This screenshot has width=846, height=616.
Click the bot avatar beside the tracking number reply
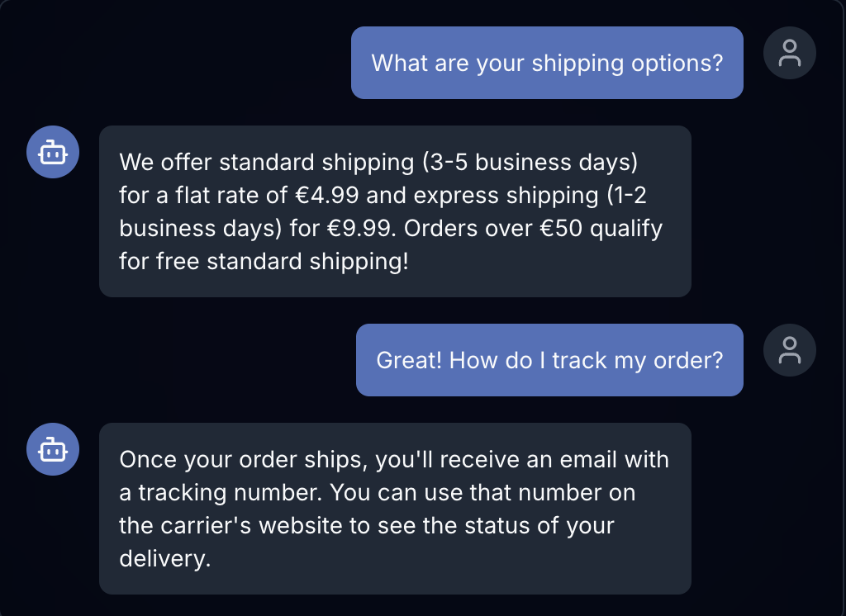tap(53, 449)
